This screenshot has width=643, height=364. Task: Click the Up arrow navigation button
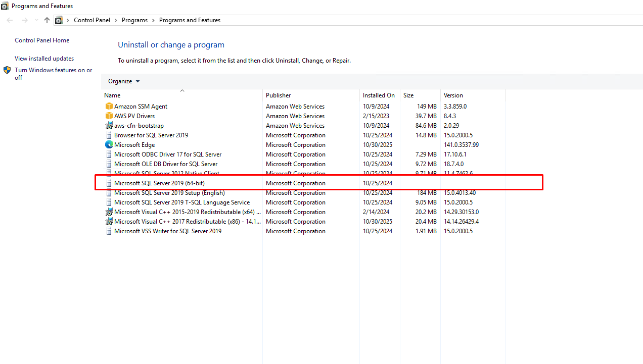[x=47, y=20]
